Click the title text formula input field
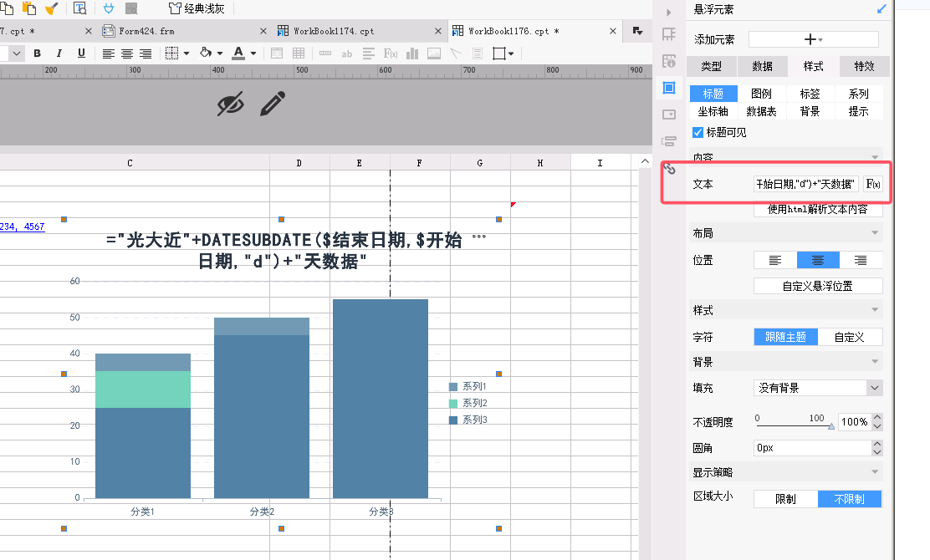 (806, 184)
